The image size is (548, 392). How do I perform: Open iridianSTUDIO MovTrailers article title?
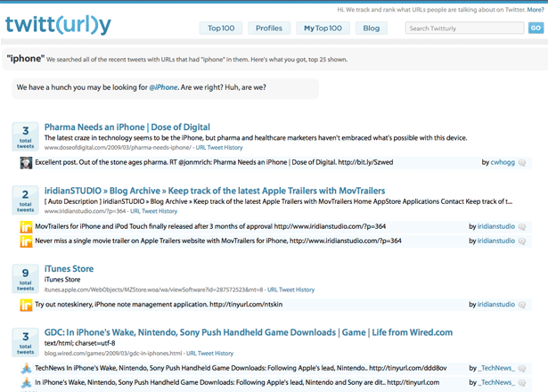215,191
